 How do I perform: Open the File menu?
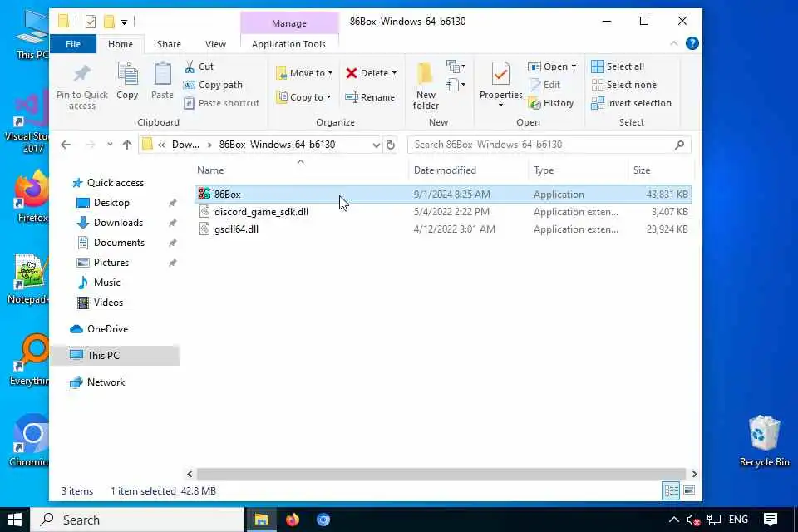[x=73, y=44]
